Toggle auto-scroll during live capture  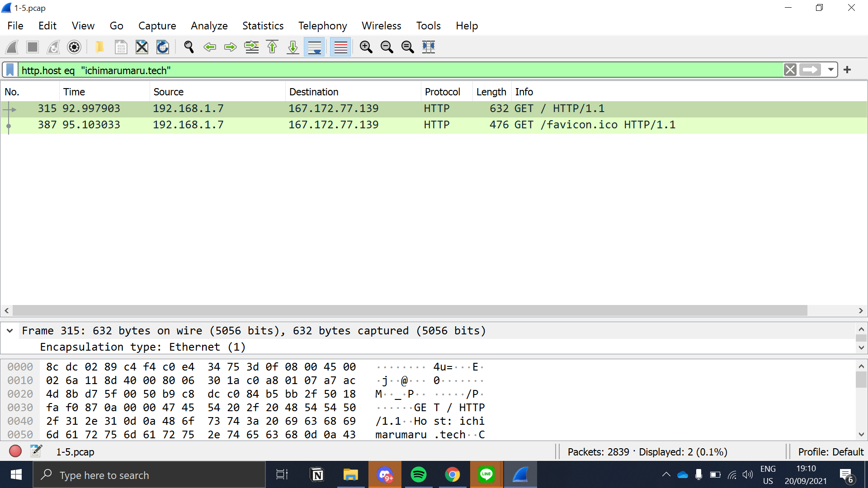[314, 47]
